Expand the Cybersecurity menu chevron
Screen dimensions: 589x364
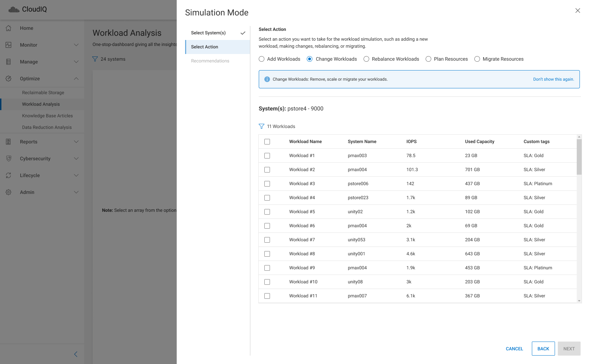(76, 159)
